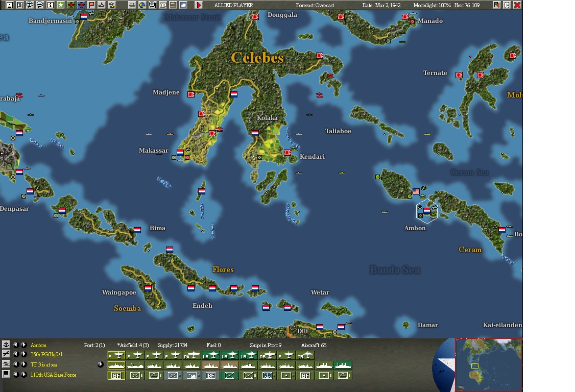Click the Japanese flag at Manado
This screenshot has height=392, width=575.
[405, 17]
